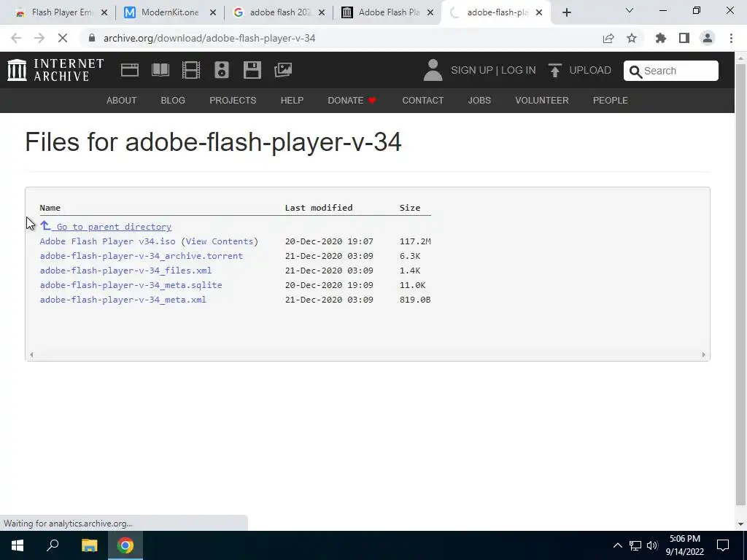Click the page vertical scrollbar thumb
This screenshot has width=747, height=560.
pos(740,284)
